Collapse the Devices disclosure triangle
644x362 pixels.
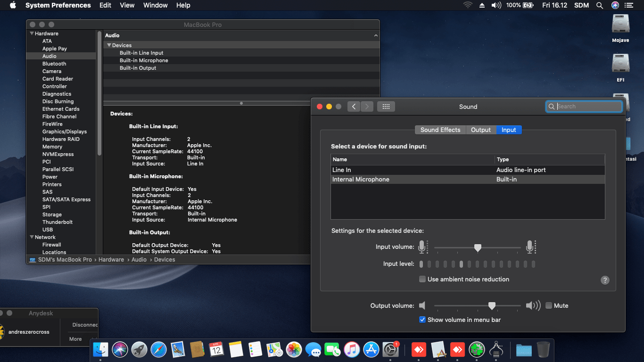[109, 45]
